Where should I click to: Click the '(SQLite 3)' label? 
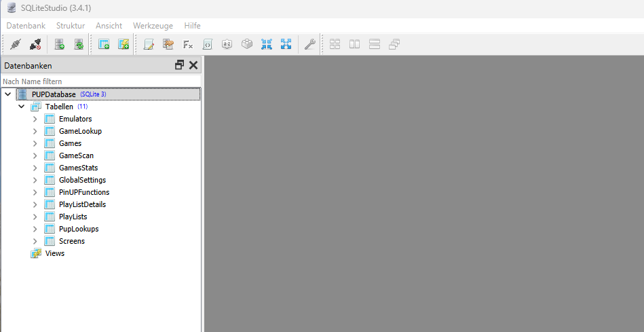93,94
